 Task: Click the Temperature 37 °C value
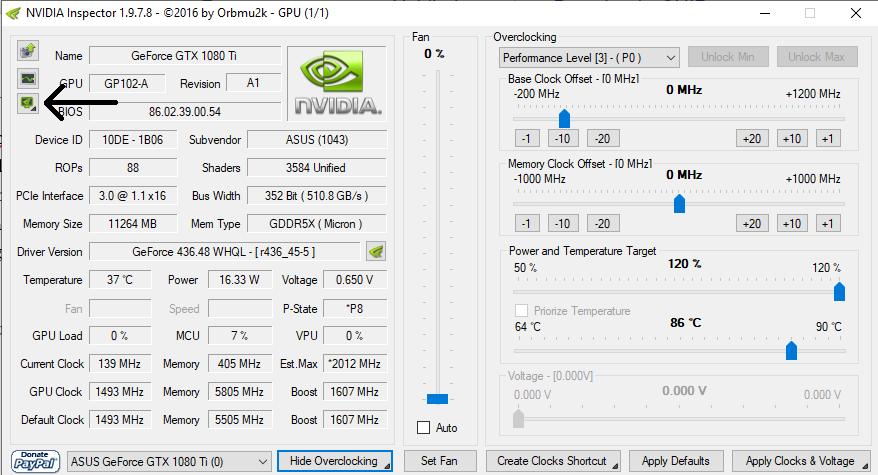click(x=120, y=280)
